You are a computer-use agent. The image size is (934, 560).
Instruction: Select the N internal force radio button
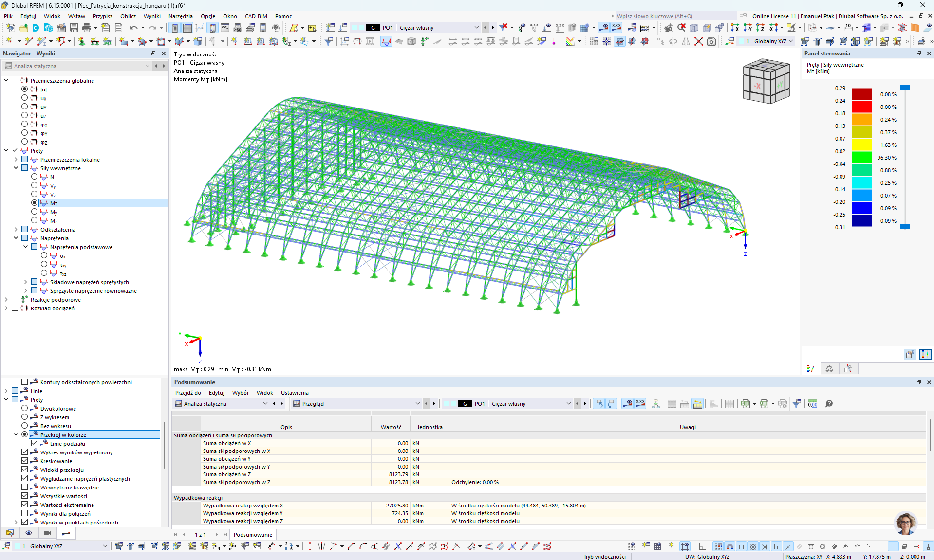pyautogui.click(x=35, y=177)
